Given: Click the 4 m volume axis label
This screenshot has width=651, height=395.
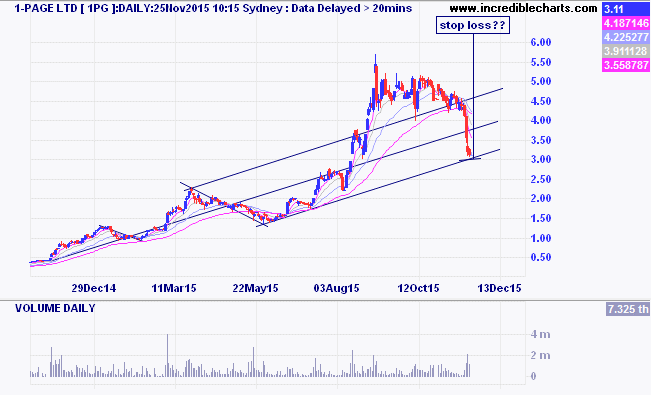Looking at the screenshot, I should [541, 334].
